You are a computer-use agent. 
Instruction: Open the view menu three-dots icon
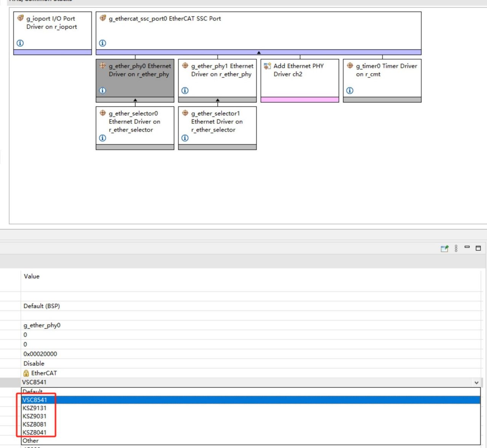pyautogui.click(x=456, y=248)
